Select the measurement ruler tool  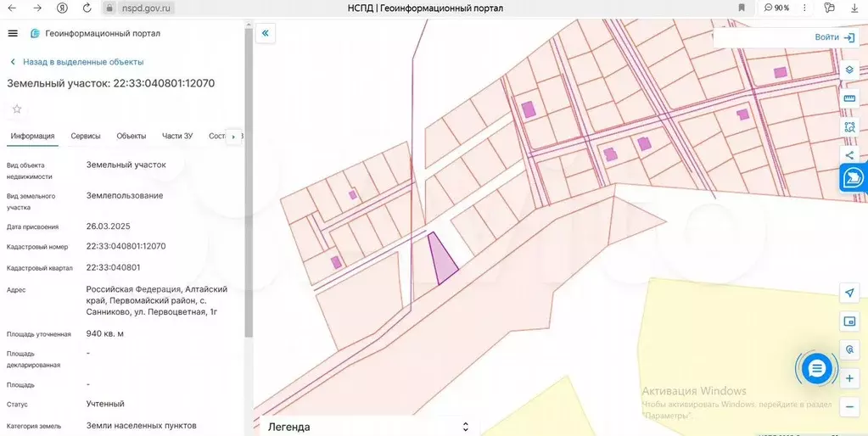coord(849,98)
